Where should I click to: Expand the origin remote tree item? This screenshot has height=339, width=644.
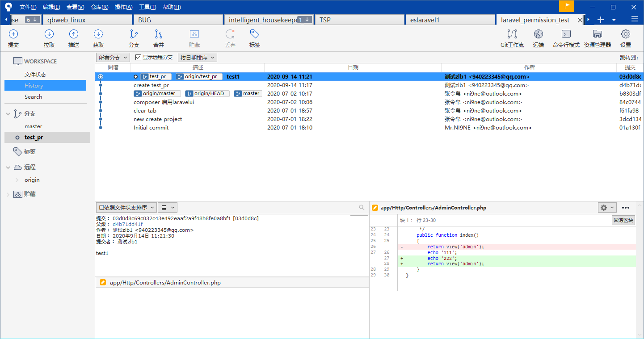[17, 180]
